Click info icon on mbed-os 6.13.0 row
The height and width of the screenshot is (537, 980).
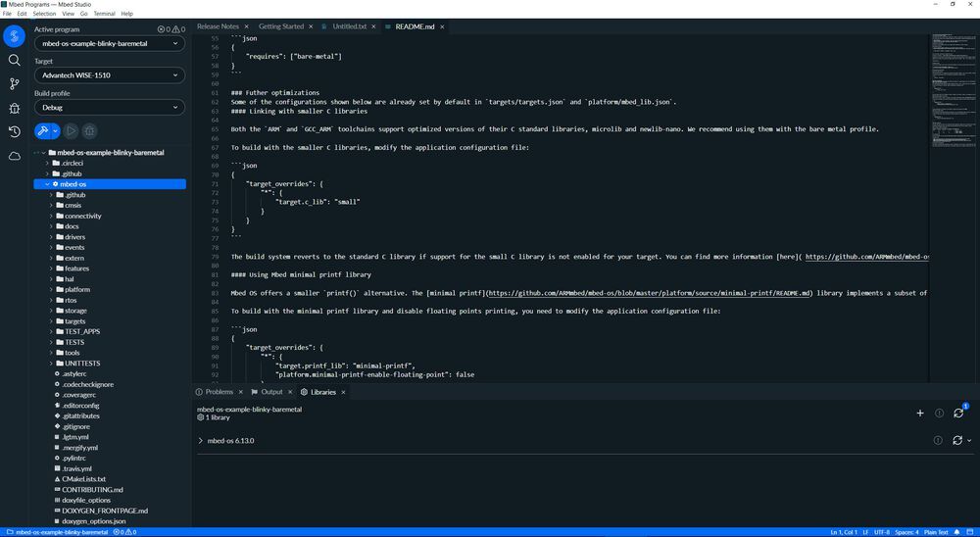click(x=938, y=441)
